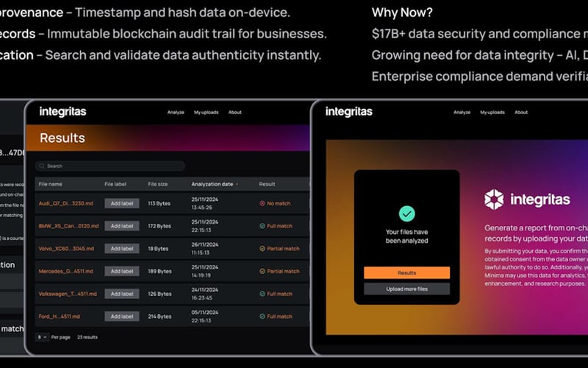Click the '172 Bytes' file size cell

click(x=159, y=226)
